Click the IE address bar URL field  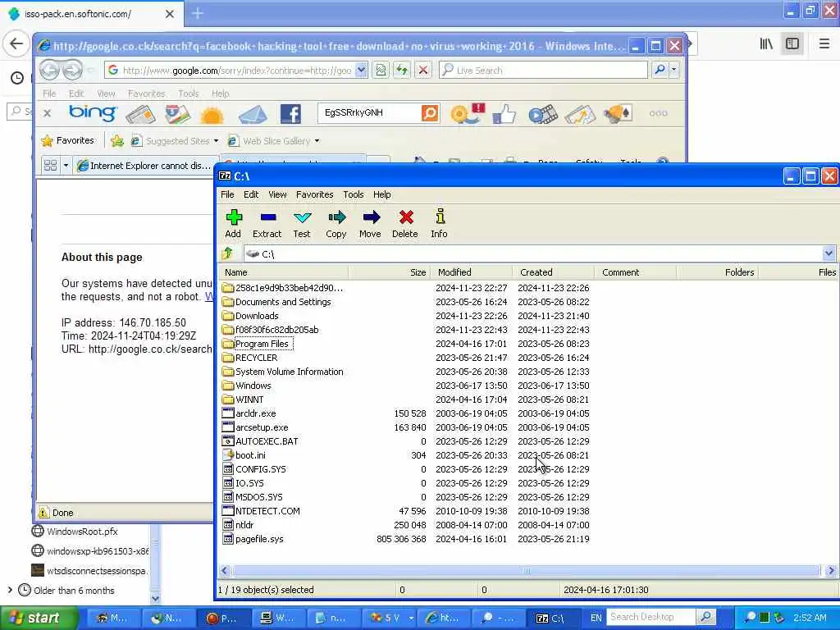click(x=235, y=71)
